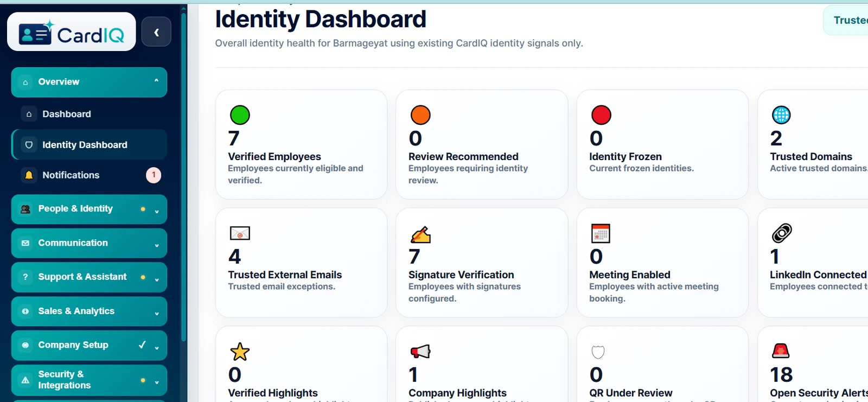Click the warning triangle icon in Security & Integrations
The height and width of the screenshot is (402, 868).
25,380
